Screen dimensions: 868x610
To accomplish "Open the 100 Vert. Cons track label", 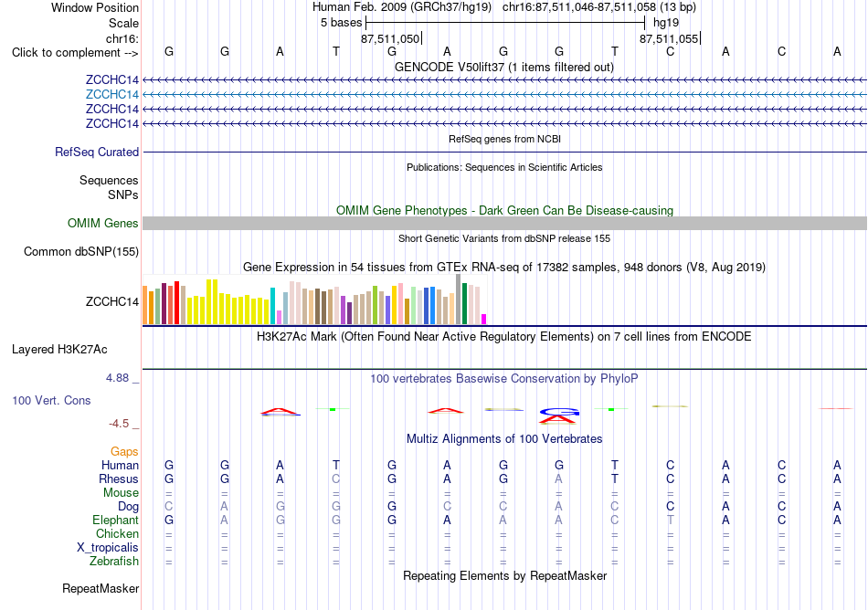I will 51,400.
